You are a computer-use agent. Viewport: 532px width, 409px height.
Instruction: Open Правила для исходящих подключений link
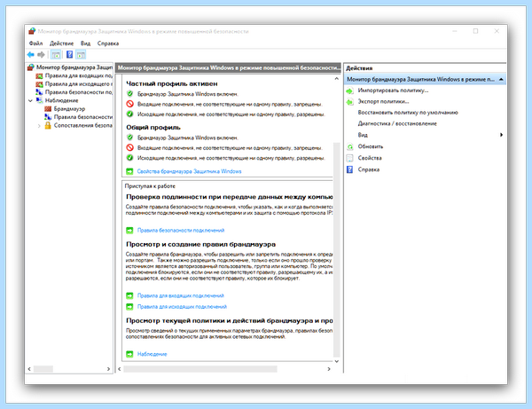tap(182, 307)
